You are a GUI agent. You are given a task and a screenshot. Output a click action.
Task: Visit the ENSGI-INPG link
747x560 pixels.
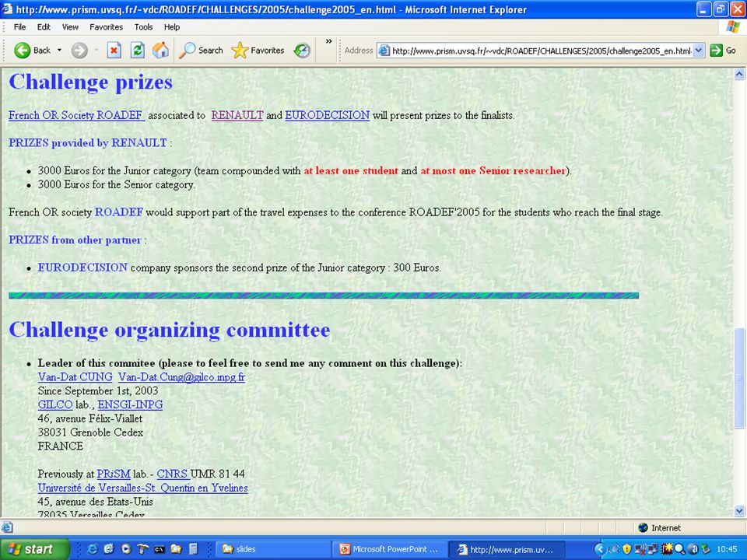coord(130,404)
